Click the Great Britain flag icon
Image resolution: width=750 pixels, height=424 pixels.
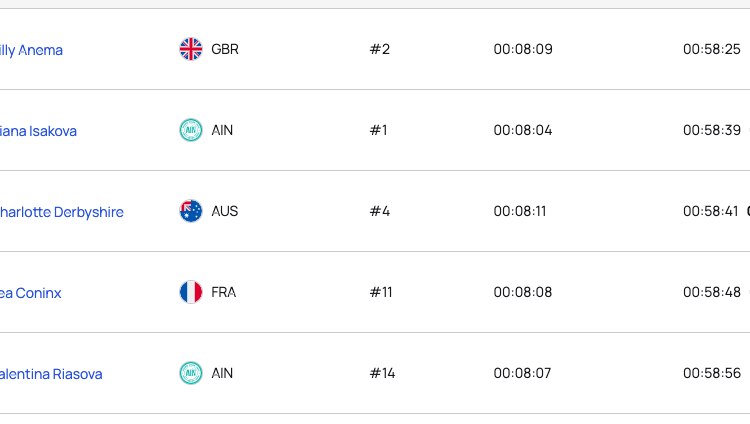tap(191, 49)
